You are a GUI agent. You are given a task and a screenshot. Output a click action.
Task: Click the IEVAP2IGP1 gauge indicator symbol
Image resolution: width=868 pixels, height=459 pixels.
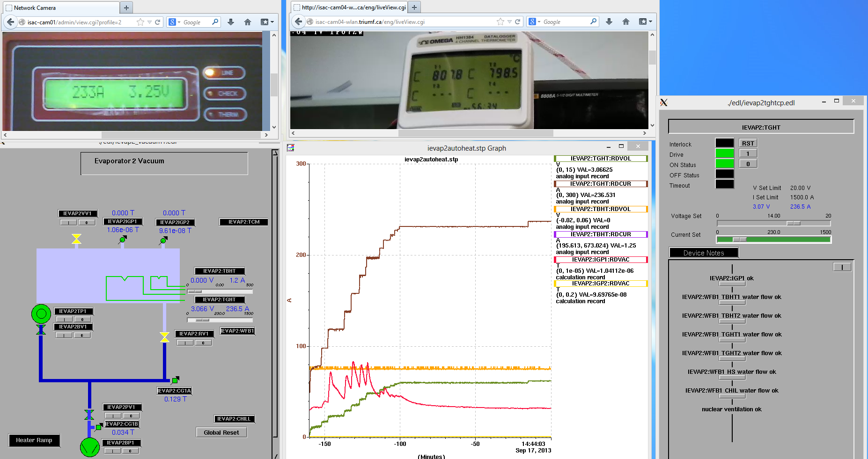point(123,240)
